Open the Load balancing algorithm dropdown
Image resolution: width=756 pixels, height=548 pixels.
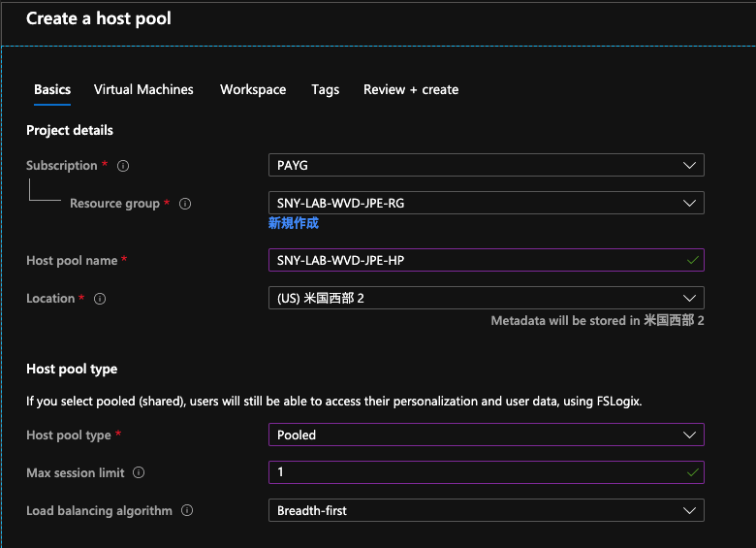point(486,510)
